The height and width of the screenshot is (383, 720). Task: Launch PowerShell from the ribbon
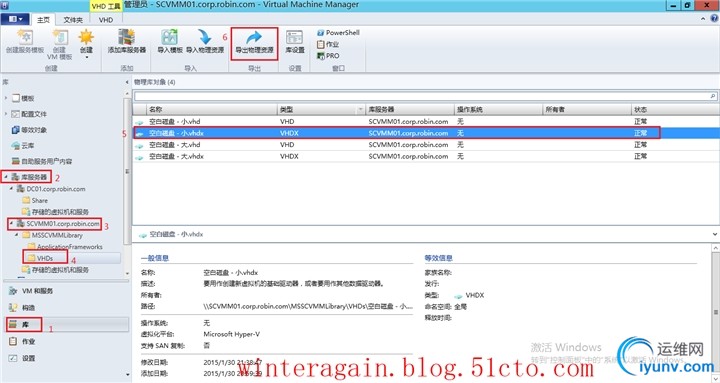338,33
